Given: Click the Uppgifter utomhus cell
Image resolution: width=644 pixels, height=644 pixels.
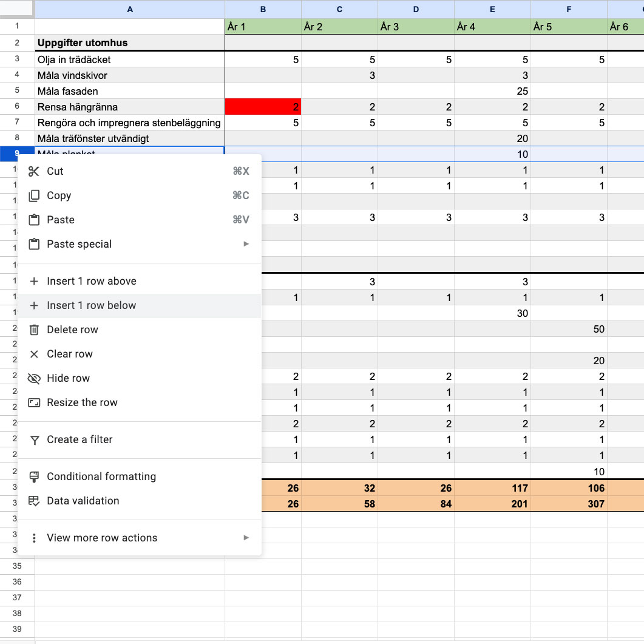Looking at the screenshot, I should coord(129,43).
